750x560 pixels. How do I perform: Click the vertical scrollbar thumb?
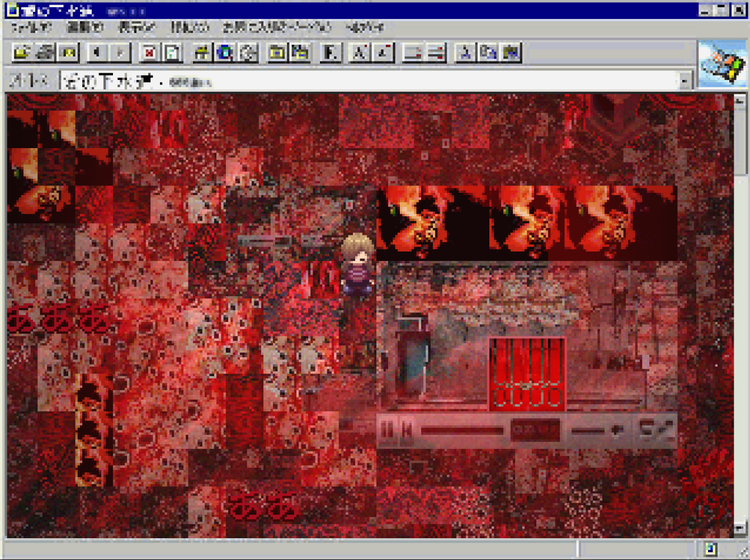739,143
